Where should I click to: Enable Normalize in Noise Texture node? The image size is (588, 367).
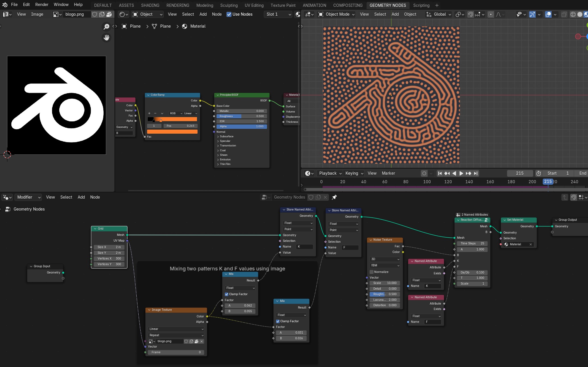[x=371, y=272]
